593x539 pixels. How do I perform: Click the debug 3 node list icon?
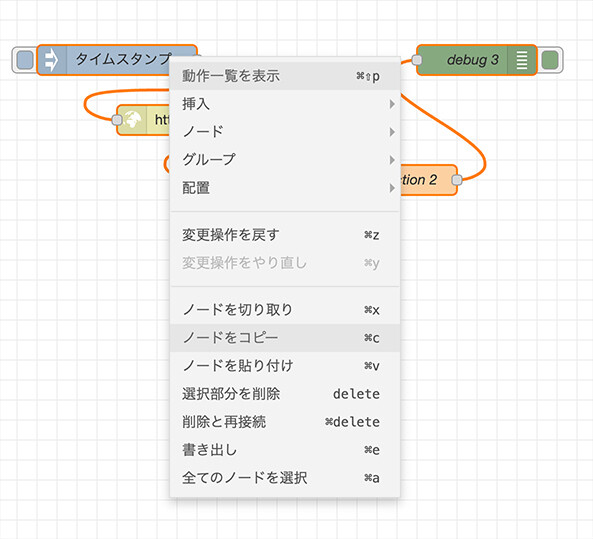tap(522, 60)
